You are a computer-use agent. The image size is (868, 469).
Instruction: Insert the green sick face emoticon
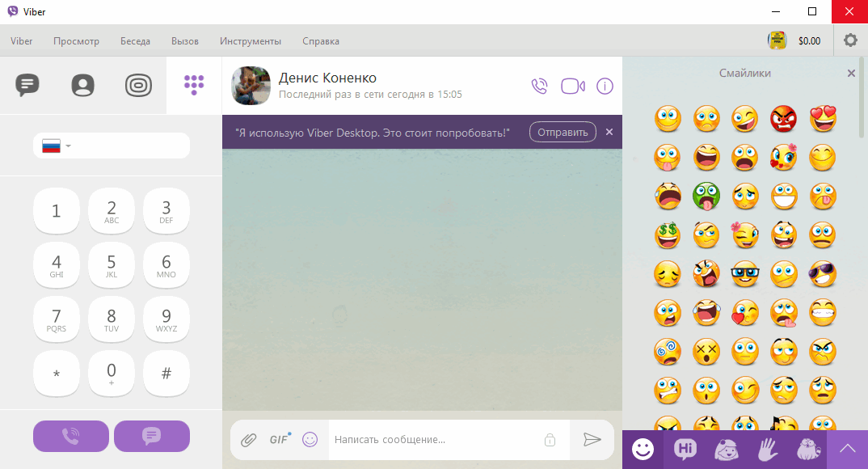click(x=706, y=196)
